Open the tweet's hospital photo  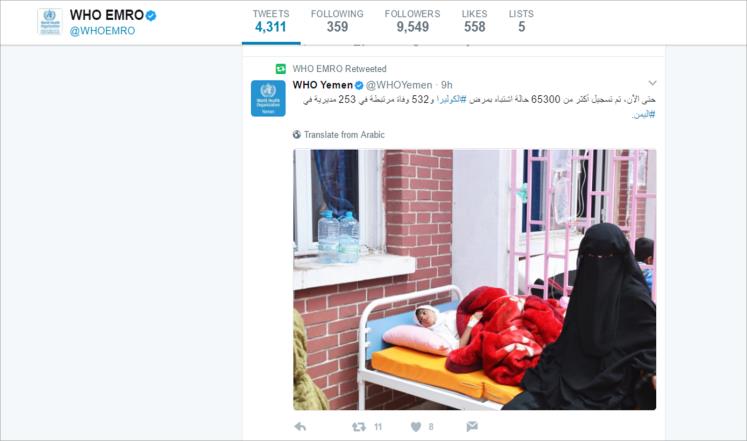[474, 280]
